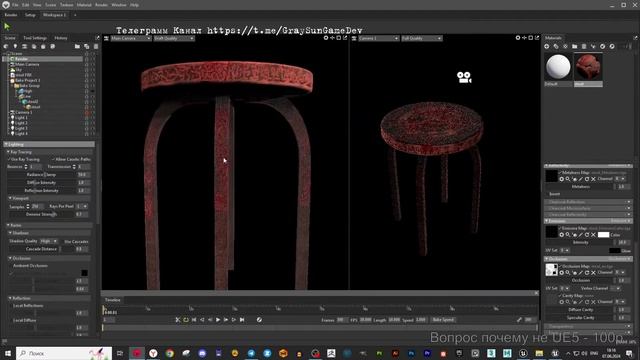Toggle the Use Cascades checkbox
The image size is (640, 360).
point(62,242)
